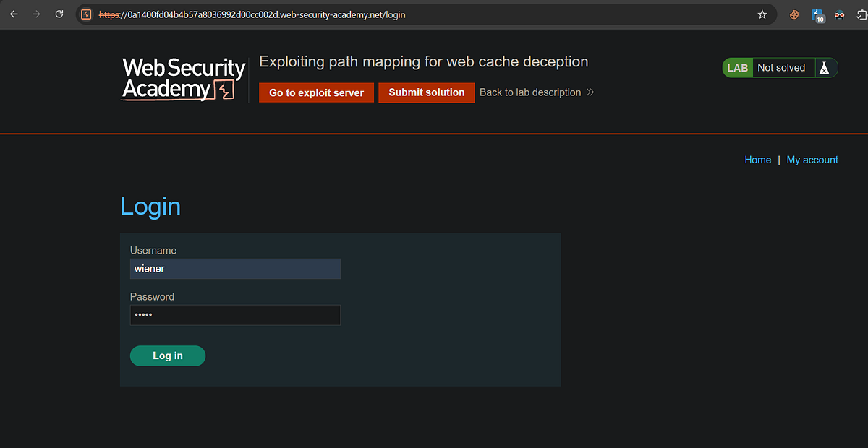Click the double chevron beside lab description
This screenshot has width=868, height=448.
pos(590,92)
